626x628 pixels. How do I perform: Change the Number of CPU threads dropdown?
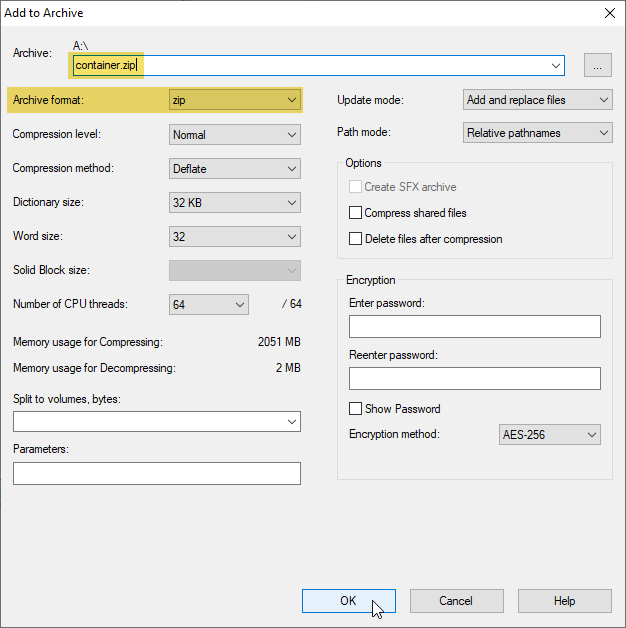tap(208, 305)
